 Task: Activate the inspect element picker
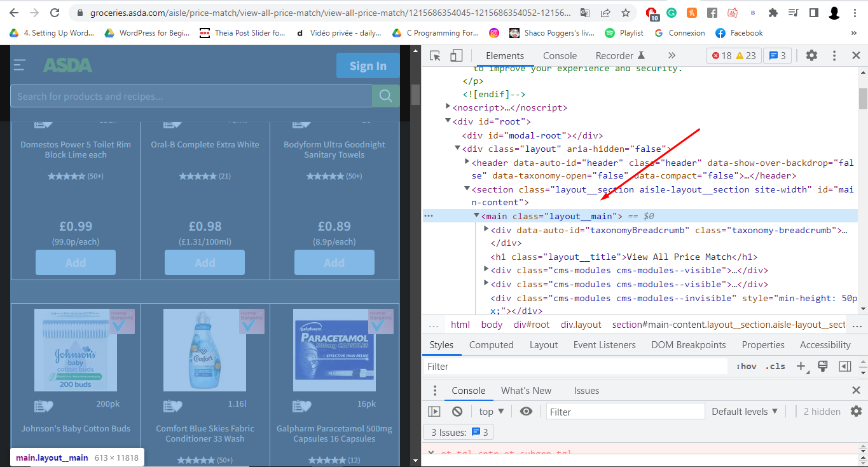435,56
